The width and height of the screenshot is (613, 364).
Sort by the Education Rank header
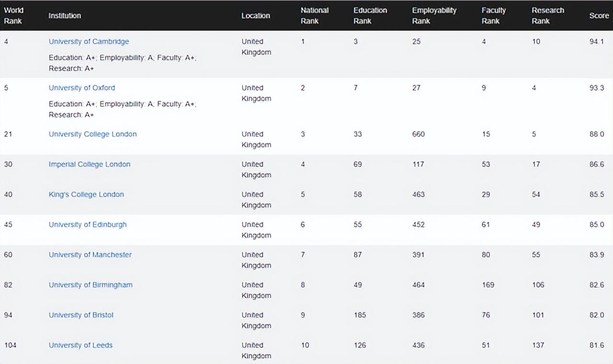[370, 15]
